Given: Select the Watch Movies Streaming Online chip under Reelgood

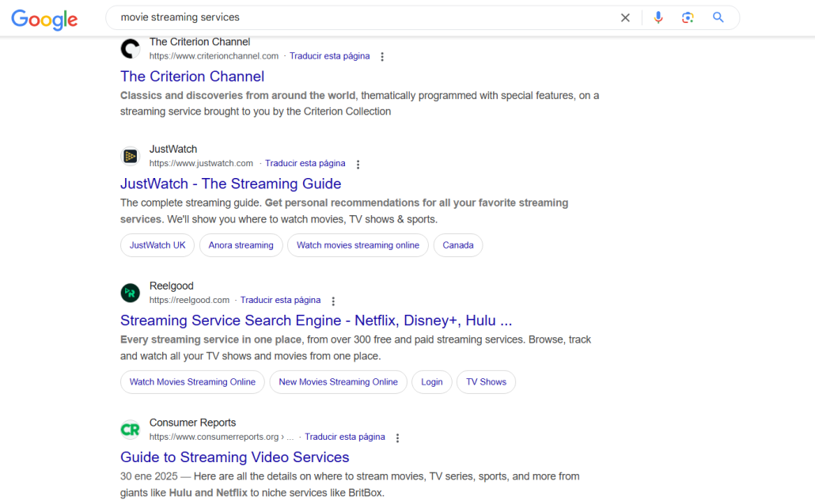Looking at the screenshot, I should [192, 382].
